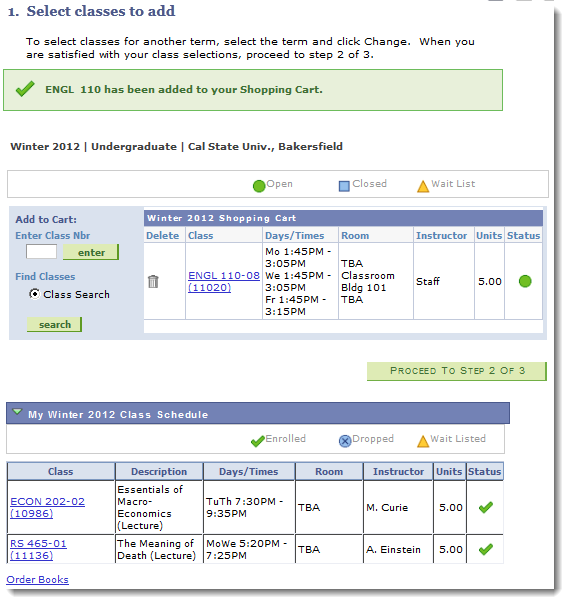This screenshot has height=597, width=562.
Task: Open RS 465-01 (11136) class link
Action: pyautogui.click(x=38, y=549)
